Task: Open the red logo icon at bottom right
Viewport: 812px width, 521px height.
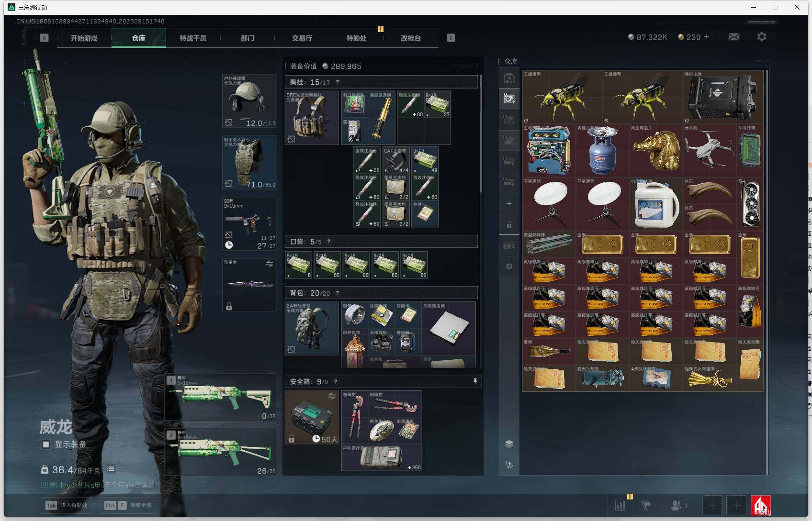Action: point(761,505)
